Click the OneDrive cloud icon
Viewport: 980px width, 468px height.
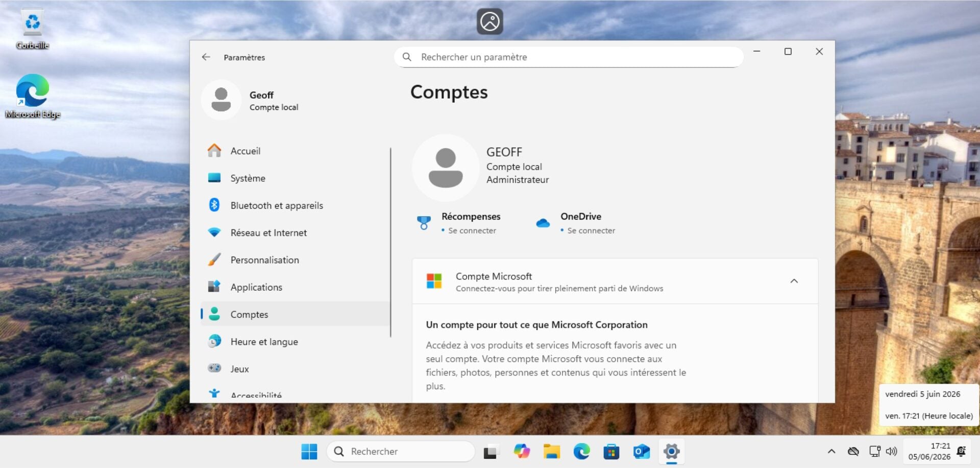click(x=543, y=223)
